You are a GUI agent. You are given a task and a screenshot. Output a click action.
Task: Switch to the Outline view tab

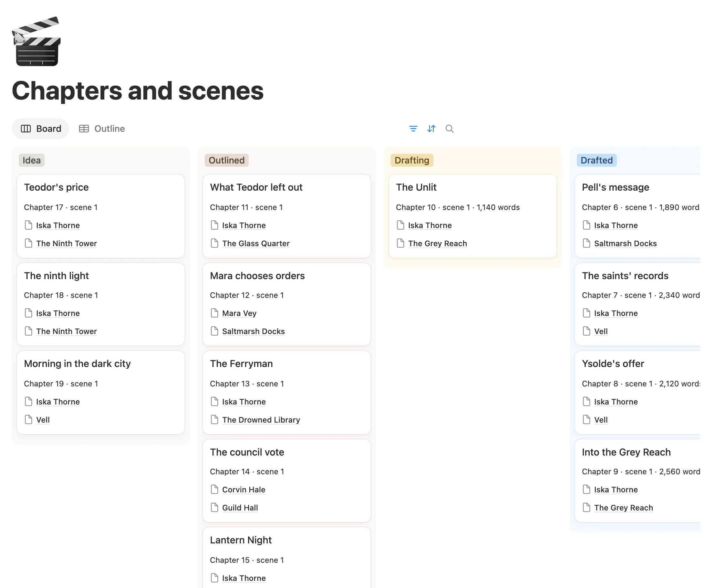[x=102, y=129]
